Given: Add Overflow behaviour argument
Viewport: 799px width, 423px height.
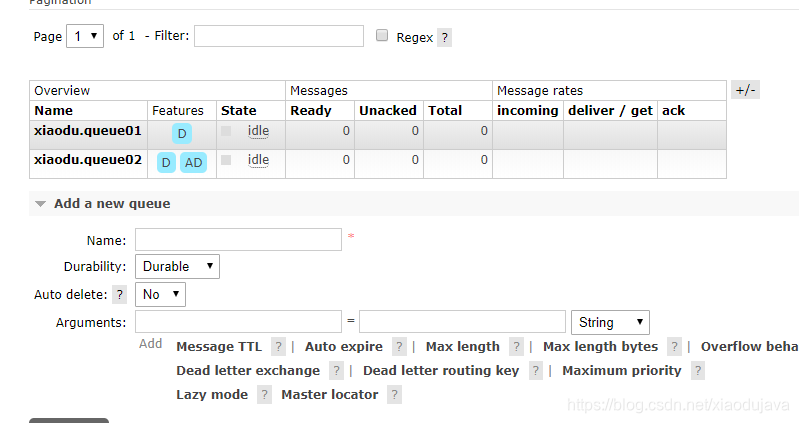Looking at the screenshot, I should 750,347.
